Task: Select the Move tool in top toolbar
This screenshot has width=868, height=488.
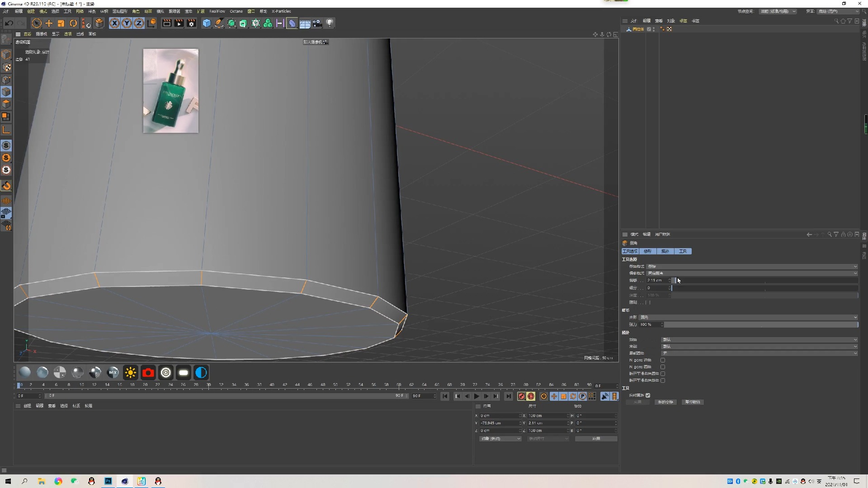Action: pyautogui.click(x=49, y=23)
